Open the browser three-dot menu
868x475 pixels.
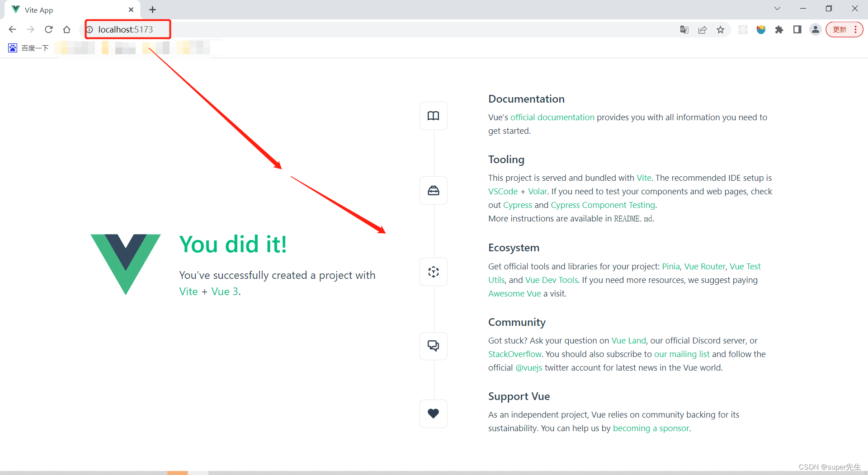(x=855, y=30)
